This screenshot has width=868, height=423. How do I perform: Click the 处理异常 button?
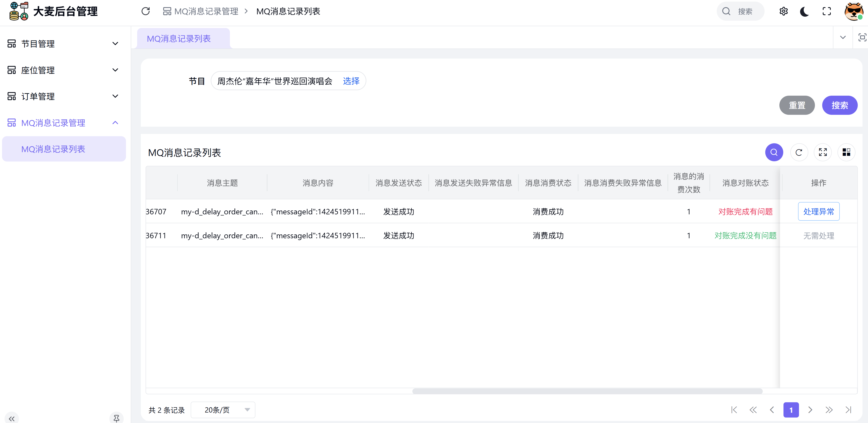pyautogui.click(x=819, y=211)
